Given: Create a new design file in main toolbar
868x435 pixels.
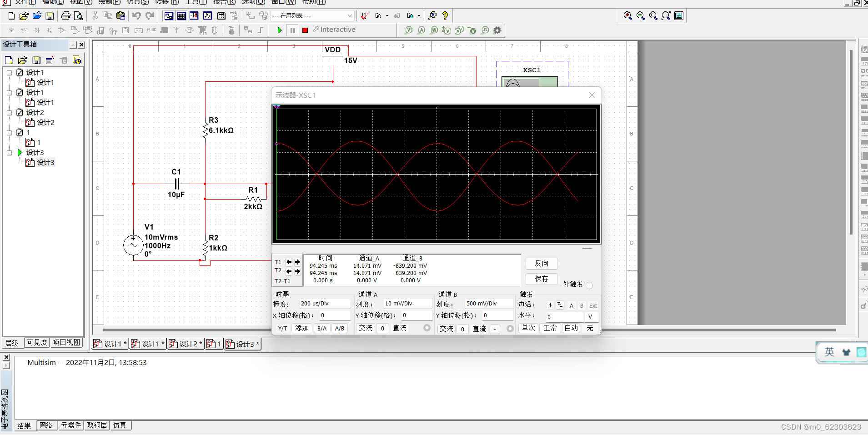Looking at the screenshot, I should pos(11,16).
